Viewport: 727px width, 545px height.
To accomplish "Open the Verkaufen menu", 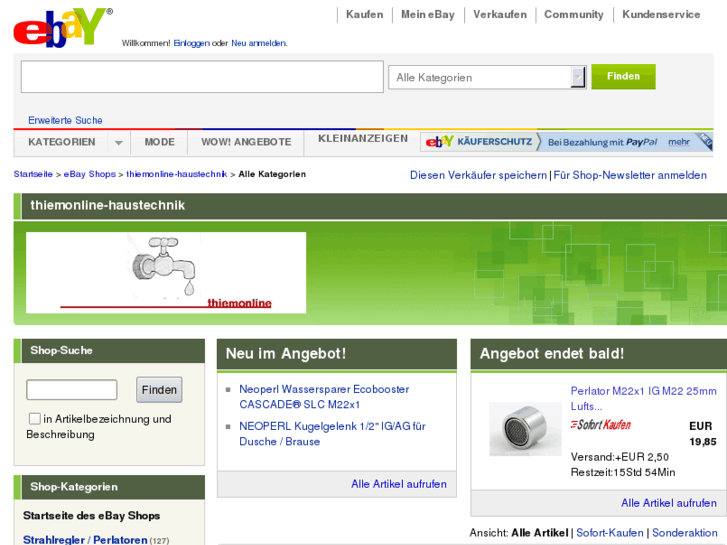I will pos(500,14).
